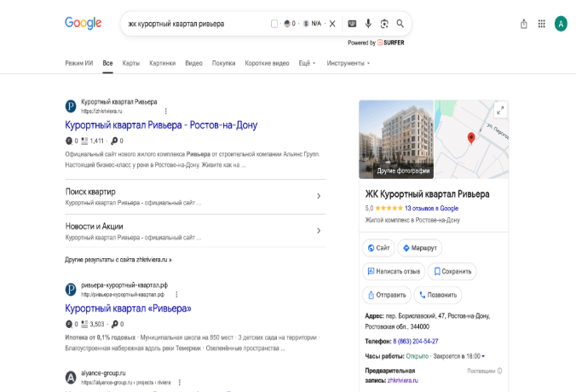
Task: Click the Сохранить button
Action: (x=452, y=272)
